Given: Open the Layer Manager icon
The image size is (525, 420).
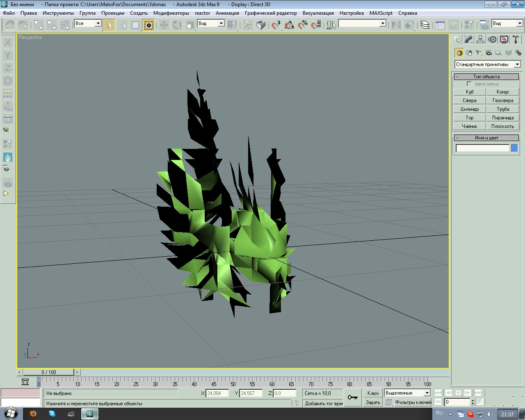Looking at the screenshot, I should coord(425,25).
